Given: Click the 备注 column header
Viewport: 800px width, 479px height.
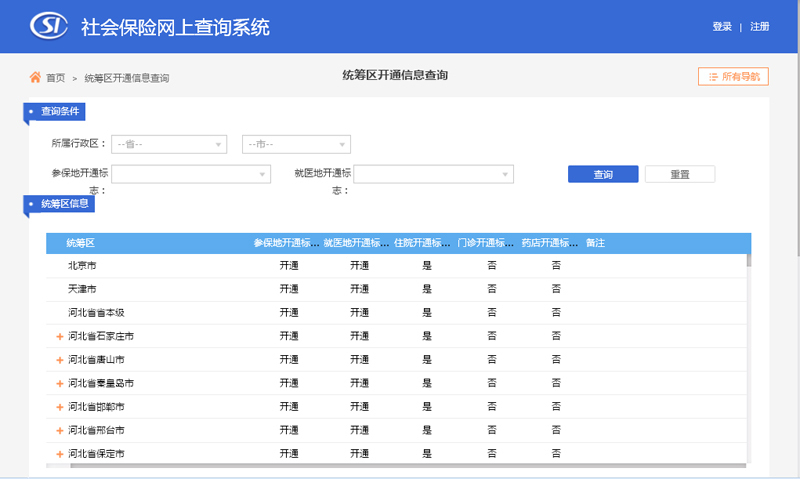Looking at the screenshot, I should pyautogui.click(x=595, y=243).
